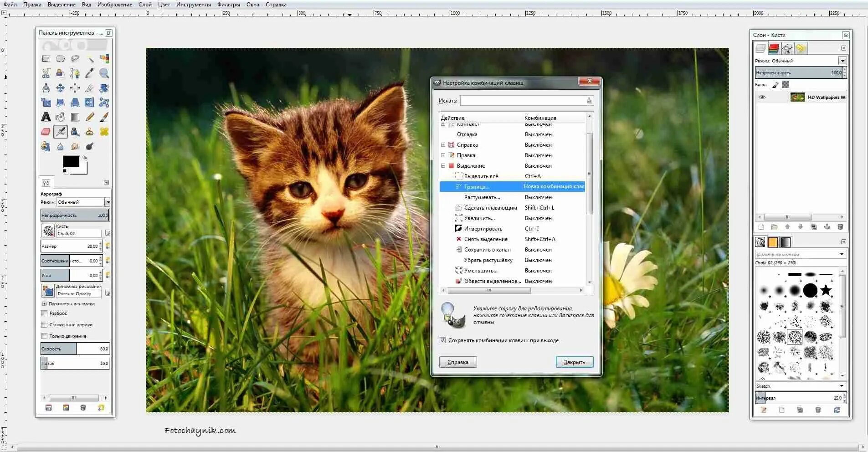Collapse the Выделение node in shortcuts tree
Screen dimensions: 868x452
pos(443,166)
